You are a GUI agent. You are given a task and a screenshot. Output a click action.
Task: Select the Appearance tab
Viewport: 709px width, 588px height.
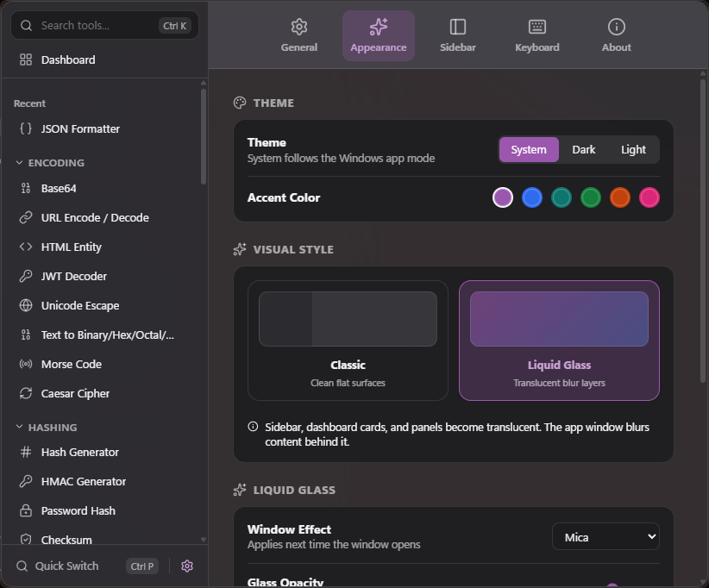click(x=379, y=35)
